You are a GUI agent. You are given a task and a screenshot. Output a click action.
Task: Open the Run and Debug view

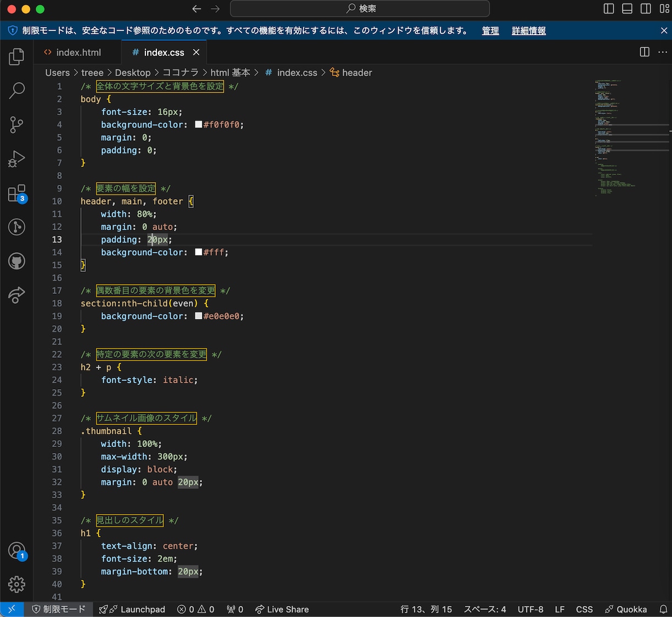pos(17,159)
